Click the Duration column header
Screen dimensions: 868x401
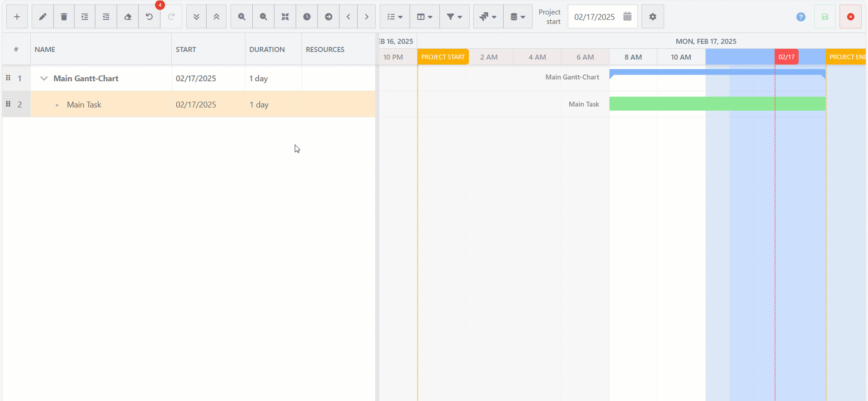tap(267, 50)
